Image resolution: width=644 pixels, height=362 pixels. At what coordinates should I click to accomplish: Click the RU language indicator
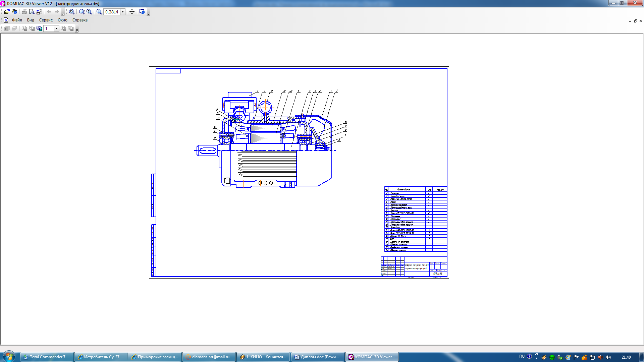(522, 357)
